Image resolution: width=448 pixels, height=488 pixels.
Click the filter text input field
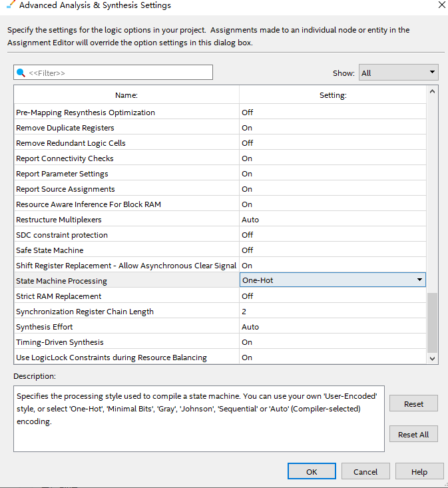[120, 73]
